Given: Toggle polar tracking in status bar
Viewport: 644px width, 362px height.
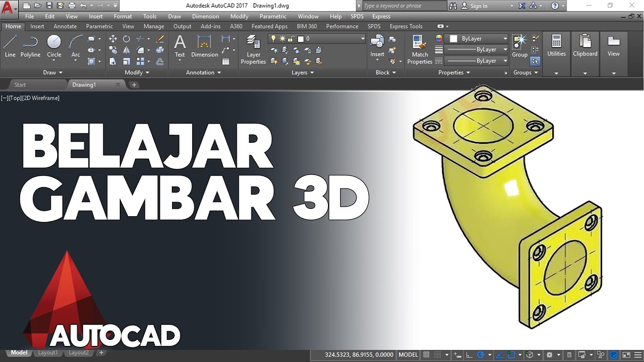Looking at the screenshot, I should [480, 354].
